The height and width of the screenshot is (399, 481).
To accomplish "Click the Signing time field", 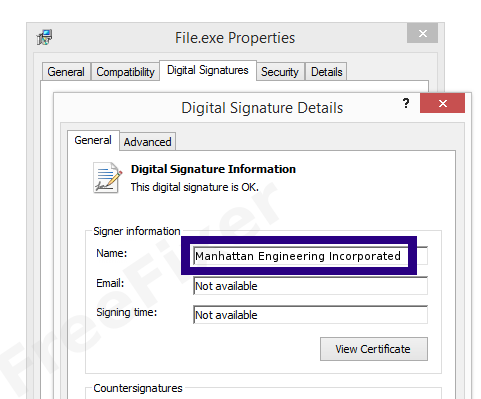I will click(310, 315).
